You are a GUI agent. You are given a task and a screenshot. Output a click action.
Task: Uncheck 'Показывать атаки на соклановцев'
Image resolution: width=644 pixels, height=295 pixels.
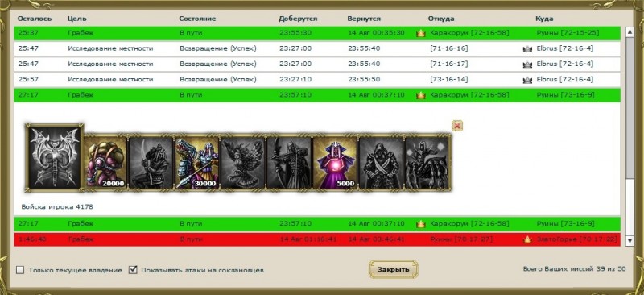click(133, 270)
